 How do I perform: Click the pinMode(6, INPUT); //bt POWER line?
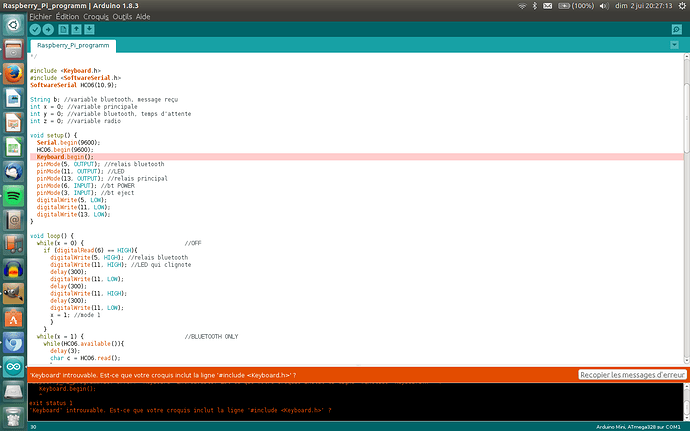[x=85, y=185]
